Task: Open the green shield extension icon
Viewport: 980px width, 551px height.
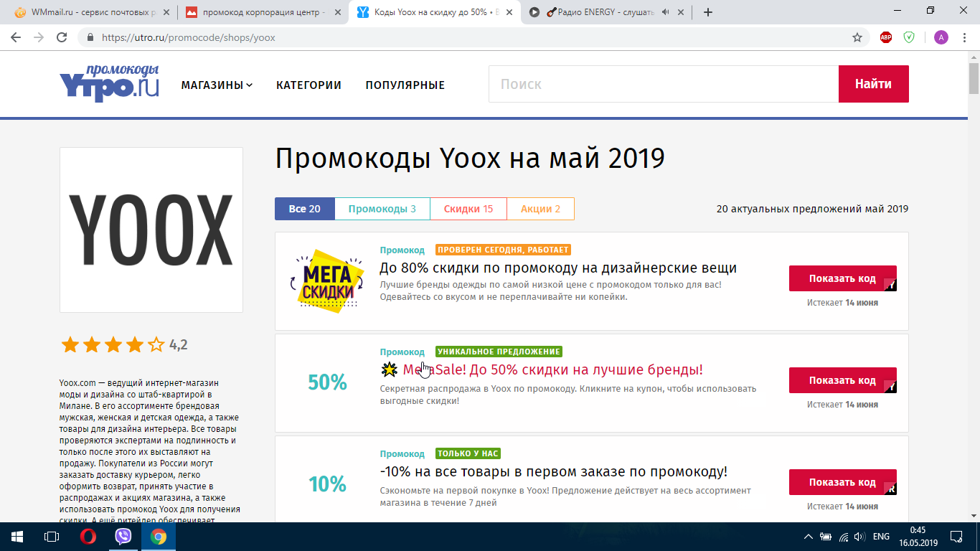Action: 909,37
